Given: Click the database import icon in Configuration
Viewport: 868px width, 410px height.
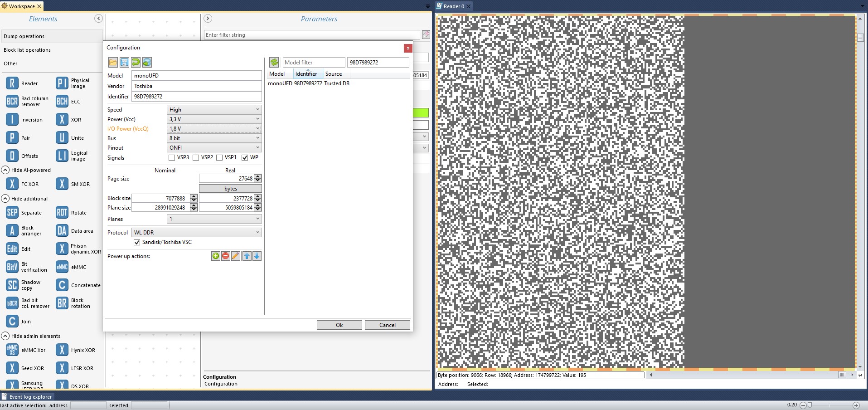Looking at the screenshot, I should pyautogui.click(x=147, y=63).
